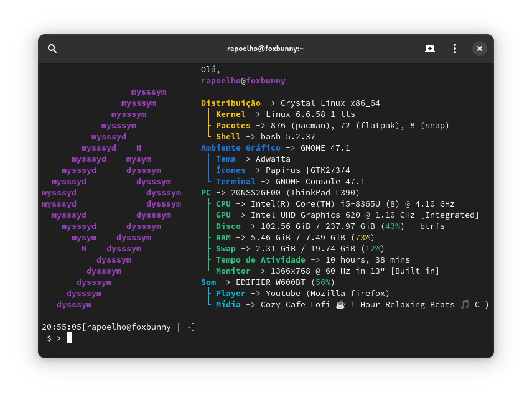Click the blue Ambiente Gráfico heading
The height and width of the screenshot is (400, 532).
tap(240, 148)
